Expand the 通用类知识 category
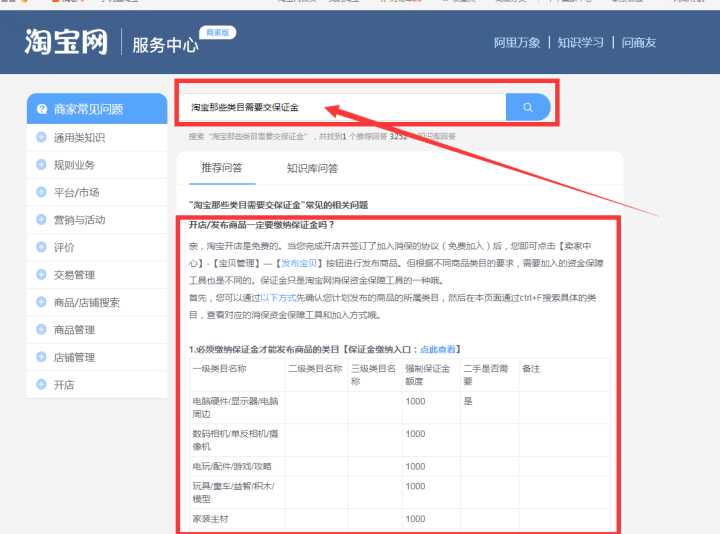Image resolution: width=720 pixels, height=534 pixels. pos(79,138)
